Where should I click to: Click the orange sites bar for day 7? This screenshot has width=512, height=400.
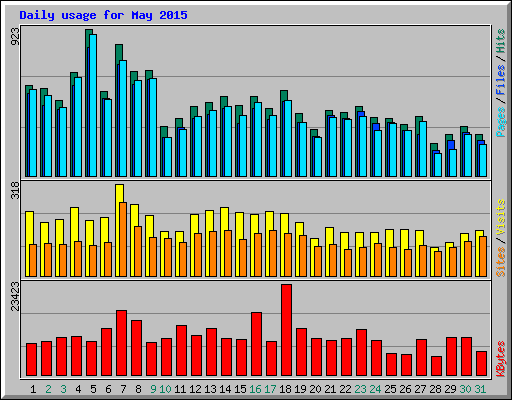123,239
